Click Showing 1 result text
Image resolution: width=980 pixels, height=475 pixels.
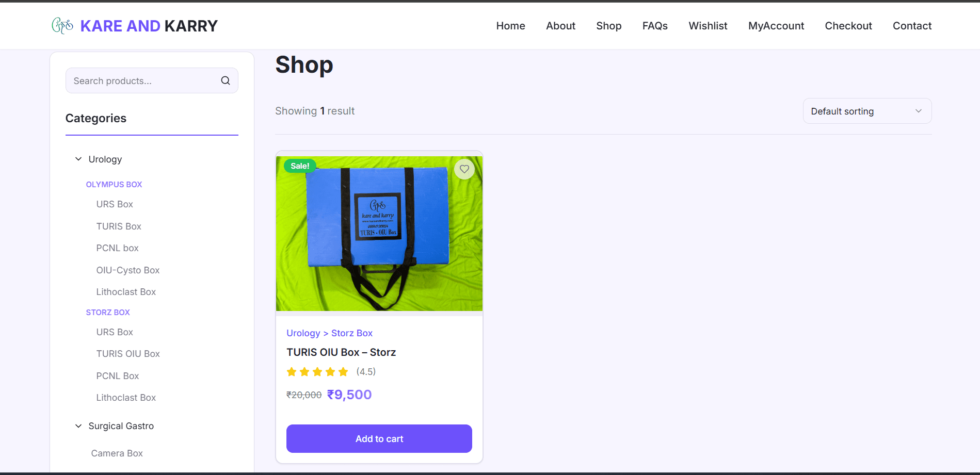pos(315,111)
